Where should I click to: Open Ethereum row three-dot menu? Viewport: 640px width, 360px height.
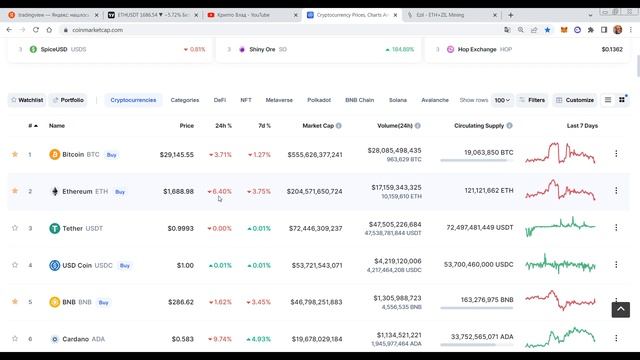click(x=616, y=191)
